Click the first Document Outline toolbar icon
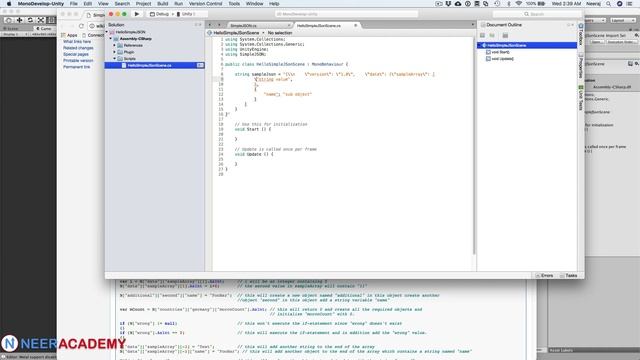Image resolution: width=640 pixels, height=360 pixels. 482,36
